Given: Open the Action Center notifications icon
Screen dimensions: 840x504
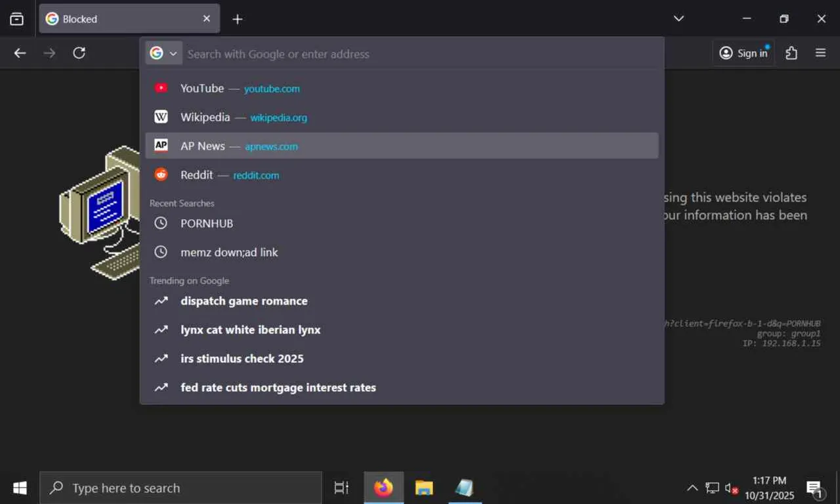Looking at the screenshot, I should point(815,488).
